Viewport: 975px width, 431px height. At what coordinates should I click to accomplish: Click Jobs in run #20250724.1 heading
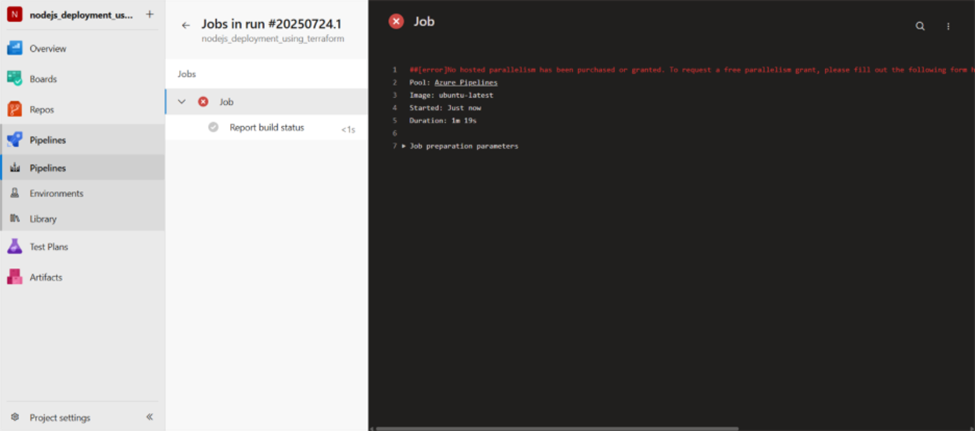click(x=271, y=24)
